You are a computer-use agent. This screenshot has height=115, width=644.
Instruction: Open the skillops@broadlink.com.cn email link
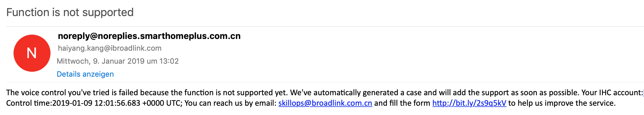pyautogui.click(x=325, y=103)
